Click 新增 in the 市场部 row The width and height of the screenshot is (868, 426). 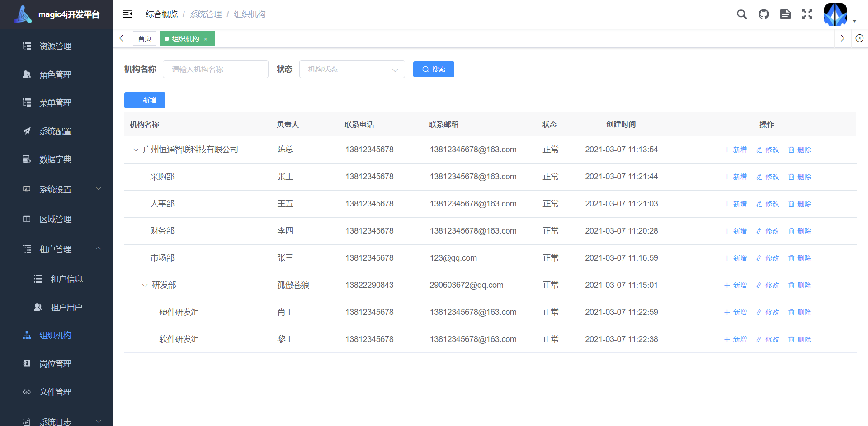tap(736, 258)
